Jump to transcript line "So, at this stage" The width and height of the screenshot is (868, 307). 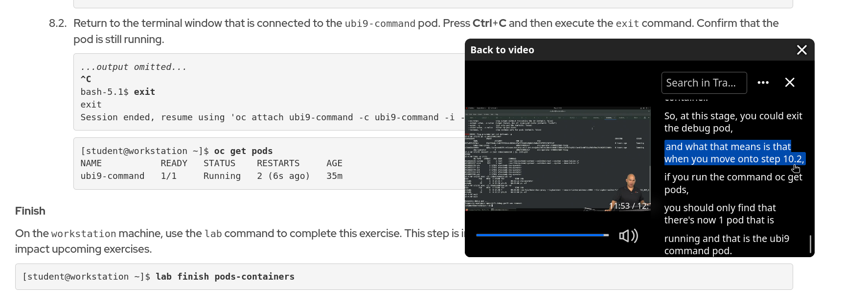733,122
